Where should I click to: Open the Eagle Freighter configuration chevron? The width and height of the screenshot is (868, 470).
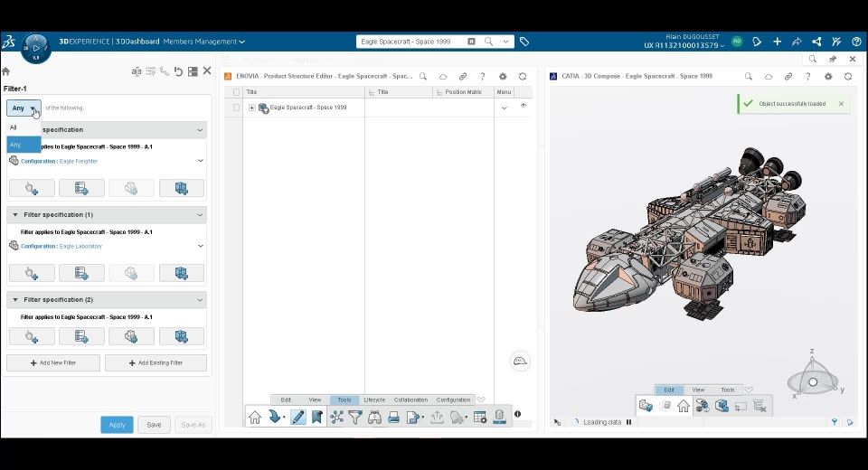[201, 161]
